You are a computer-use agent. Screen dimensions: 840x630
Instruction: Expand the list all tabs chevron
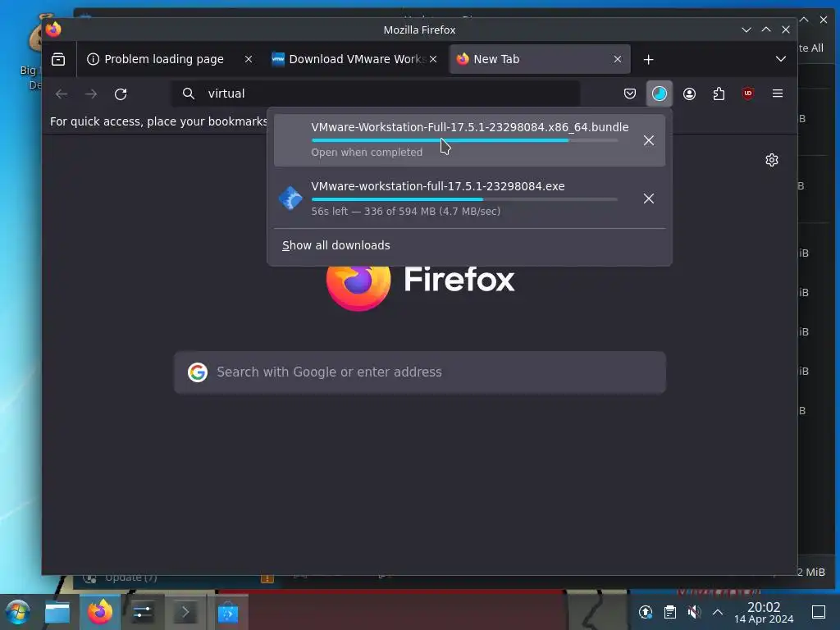(781, 59)
